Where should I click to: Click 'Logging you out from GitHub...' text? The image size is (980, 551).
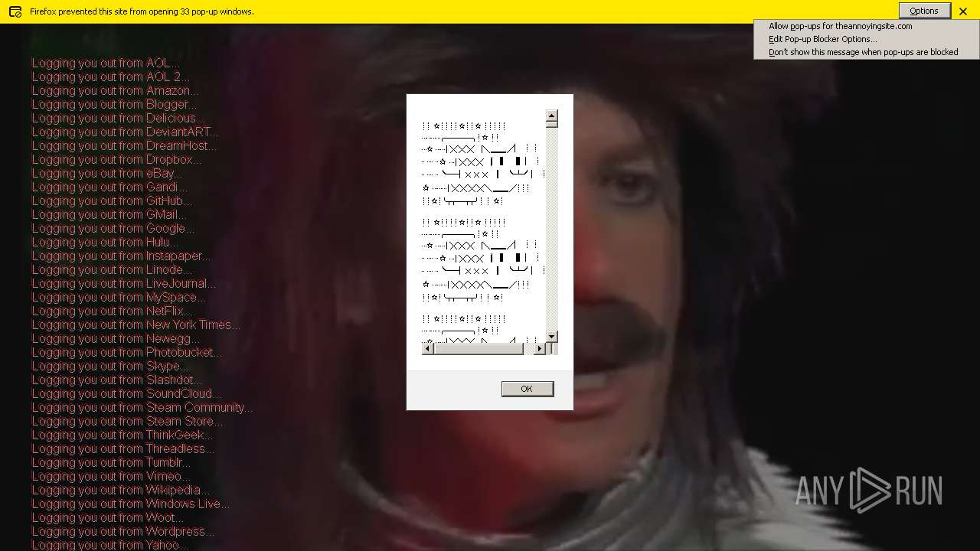coord(112,201)
